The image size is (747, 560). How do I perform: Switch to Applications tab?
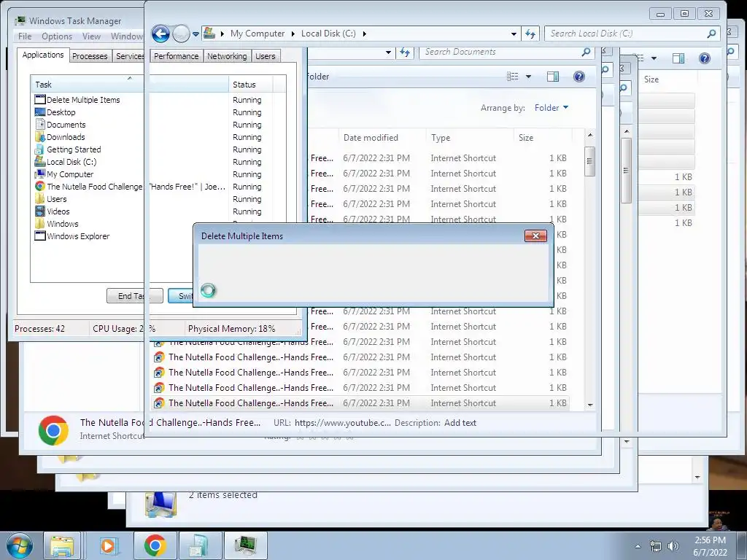[x=43, y=55]
